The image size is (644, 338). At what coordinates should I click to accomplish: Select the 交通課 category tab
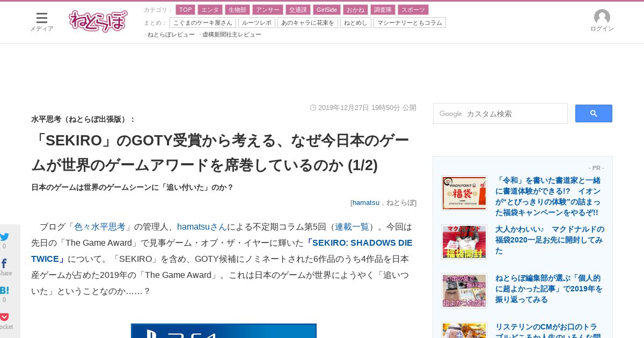pos(297,10)
